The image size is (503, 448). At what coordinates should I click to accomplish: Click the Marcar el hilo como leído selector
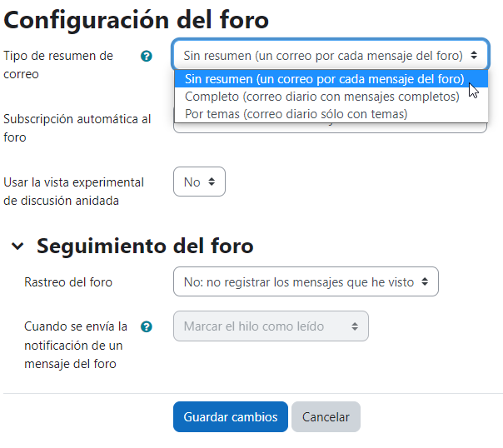[x=271, y=326]
